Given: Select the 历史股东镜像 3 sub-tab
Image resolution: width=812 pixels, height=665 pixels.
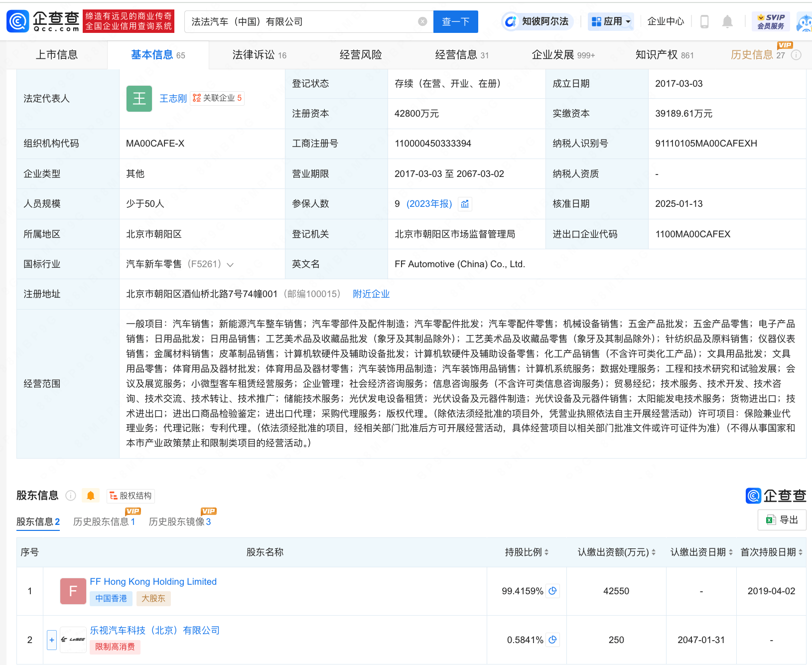Looking at the screenshot, I should 180,522.
